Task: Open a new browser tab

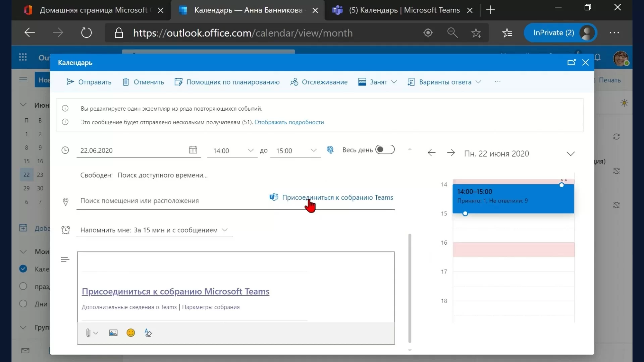Action: (x=490, y=10)
